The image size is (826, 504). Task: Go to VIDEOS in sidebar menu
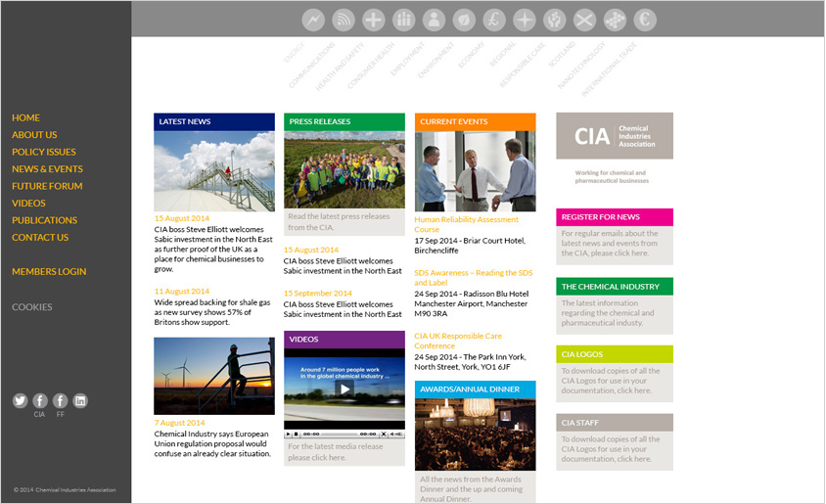click(28, 204)
